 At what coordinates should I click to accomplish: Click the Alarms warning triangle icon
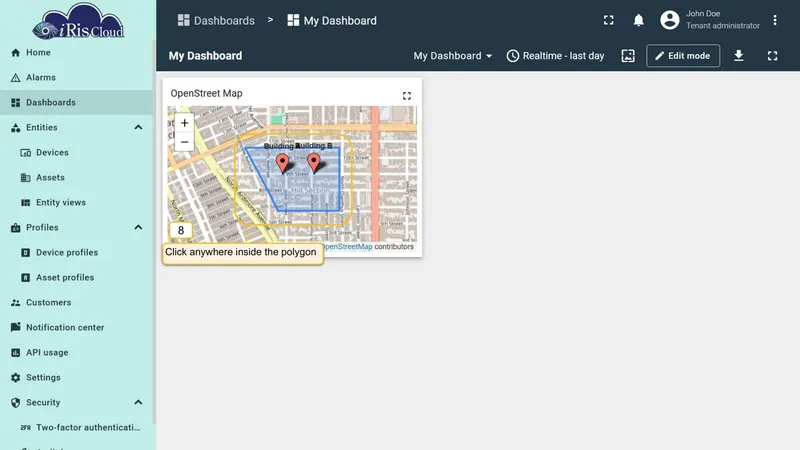[x=16, y=78]
